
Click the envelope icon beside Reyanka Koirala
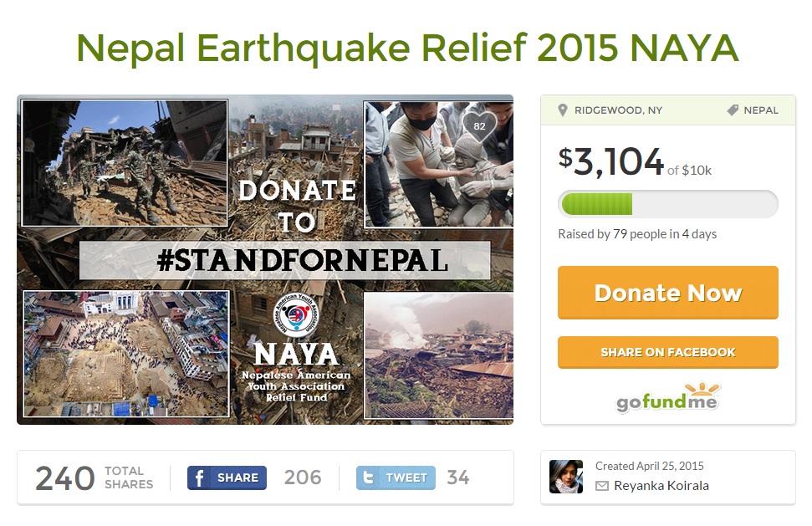pyautogui.click(x=602, y=486)
